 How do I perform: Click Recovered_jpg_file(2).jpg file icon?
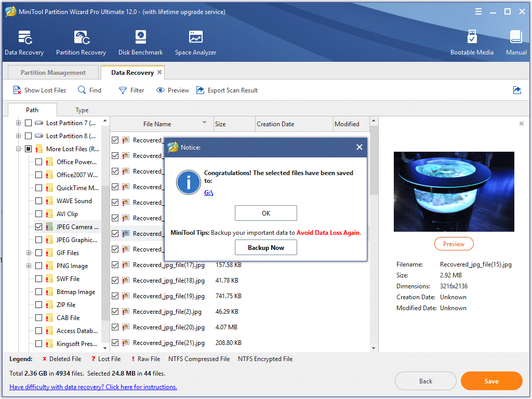tap(126, 312)
